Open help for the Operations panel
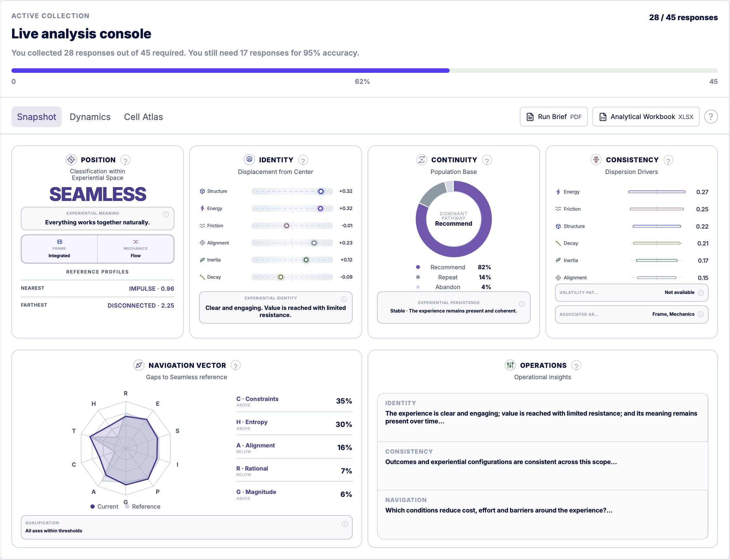This screenshot has height=560, width=730. (x=576, y=366)
